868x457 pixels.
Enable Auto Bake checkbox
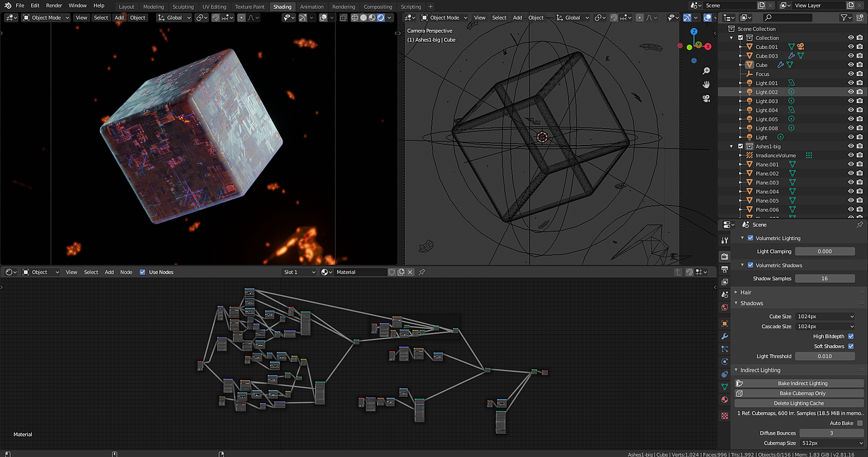click(859, 422)
